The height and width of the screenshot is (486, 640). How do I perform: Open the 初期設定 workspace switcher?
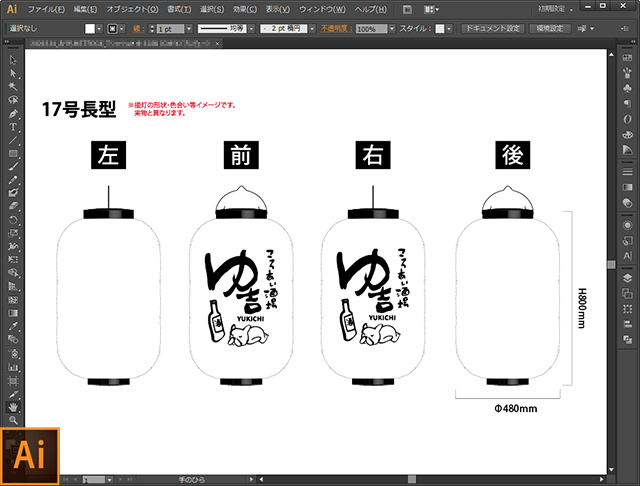point(555,9)
